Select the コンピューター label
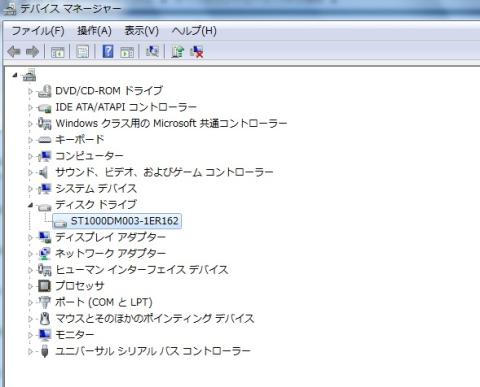The width and height of the screenshot is (480, 387). (x=89, y=156)
